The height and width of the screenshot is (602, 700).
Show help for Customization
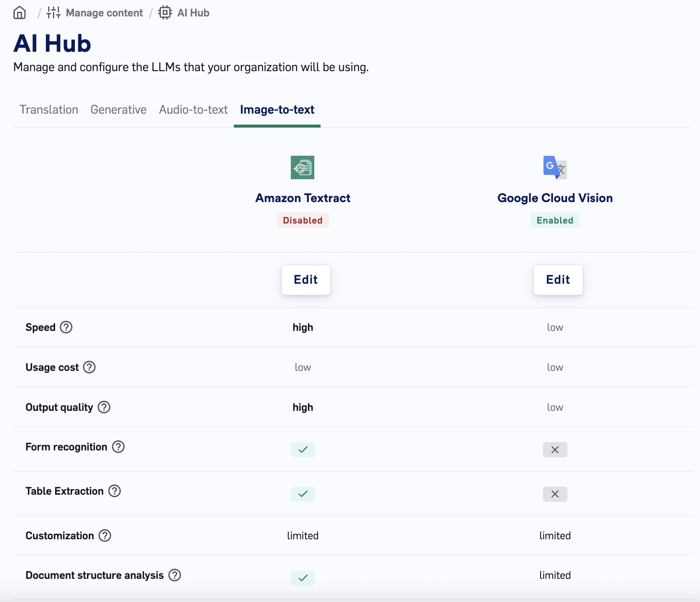pyautogui.click(x=105, y=535)
